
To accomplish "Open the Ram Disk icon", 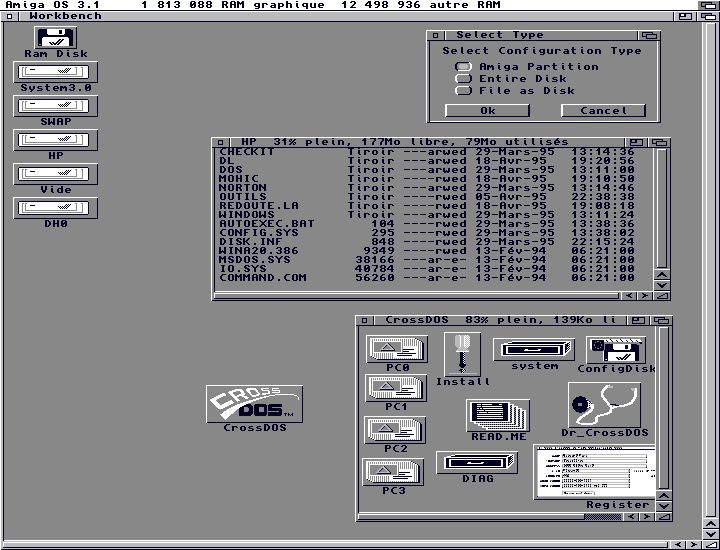I will click(x=56, y=38).
